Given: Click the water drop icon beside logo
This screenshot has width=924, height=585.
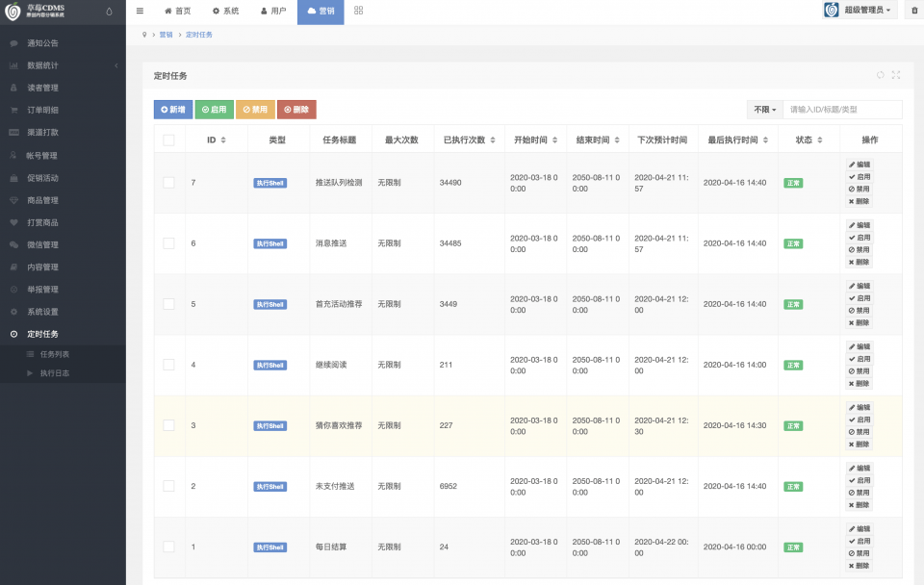Looking at the screenshot, I should click(108, 12).
